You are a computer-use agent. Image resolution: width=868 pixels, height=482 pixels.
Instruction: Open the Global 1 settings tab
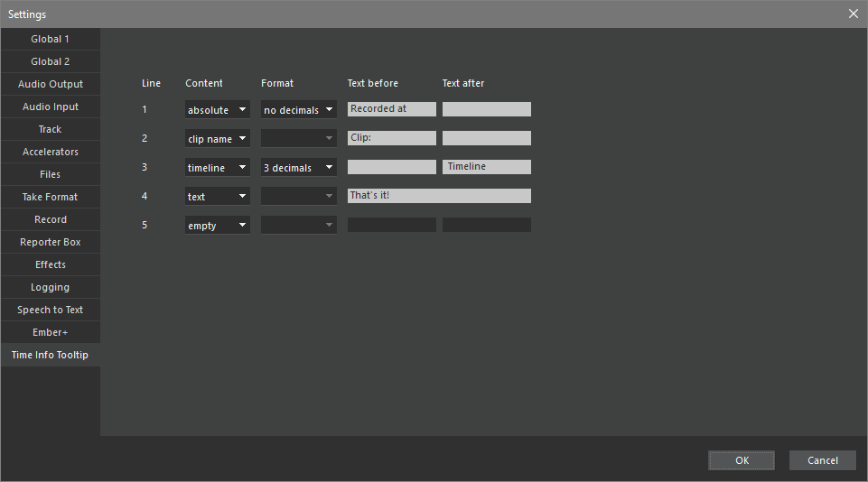coord(51,39)
